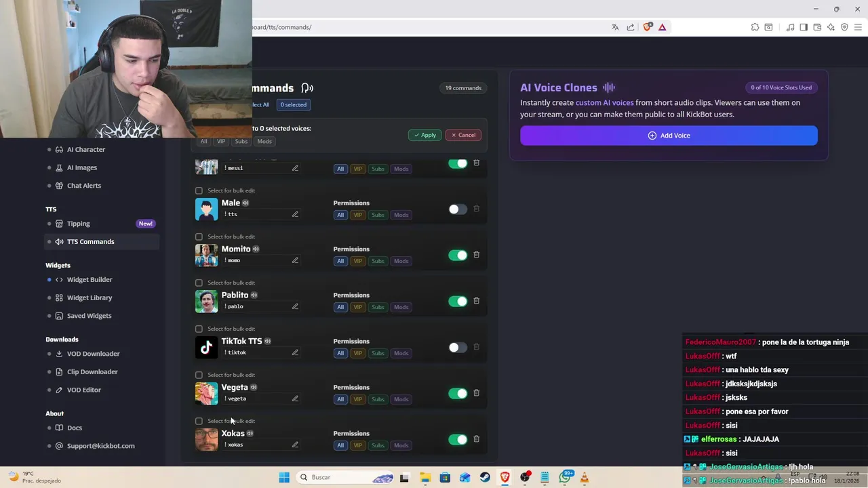868x488 pixels.
Task: Check bulk edit box for Pablito
Action: coord(199,283)
